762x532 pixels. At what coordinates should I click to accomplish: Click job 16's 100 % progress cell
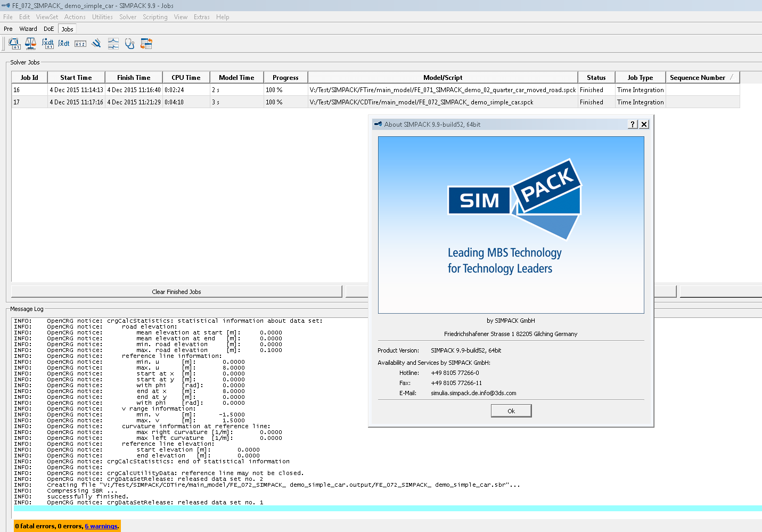point(285,90)
